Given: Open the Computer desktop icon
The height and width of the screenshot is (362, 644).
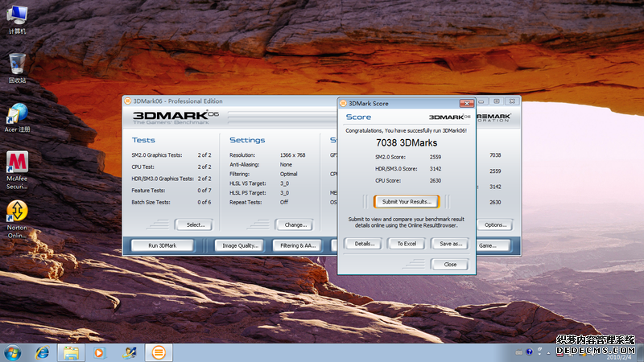Looking at the screenshot, I should (17, 19).
